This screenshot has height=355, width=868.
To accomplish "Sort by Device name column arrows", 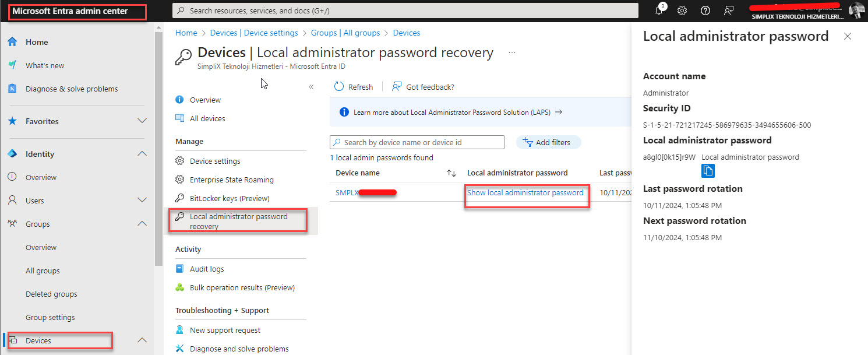I will tap(451, 173).
